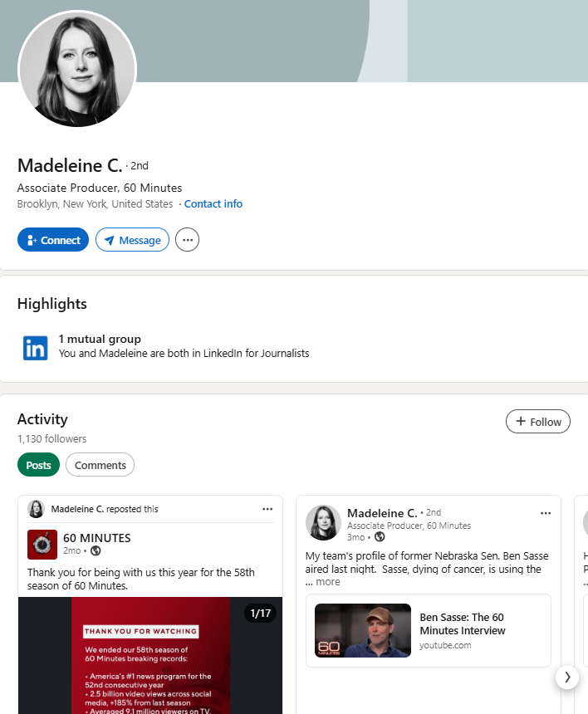Screen dimensions: 588x714
Task: Click the Connect button
Action: click(x=53, y=239)
